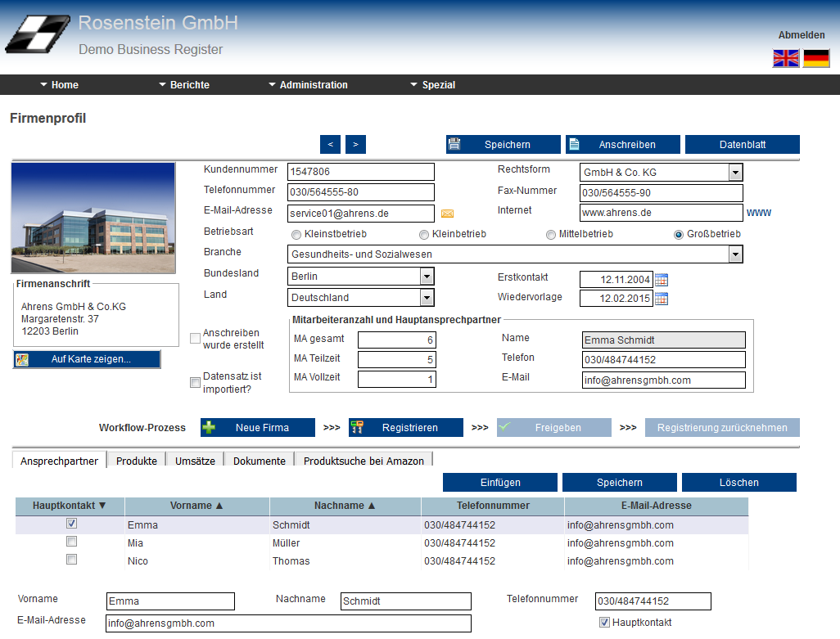Click the Rosenstein GmbH checkered logo
Image resolution: width=840 pixels, height=639 pixels.
pos(37,34)
